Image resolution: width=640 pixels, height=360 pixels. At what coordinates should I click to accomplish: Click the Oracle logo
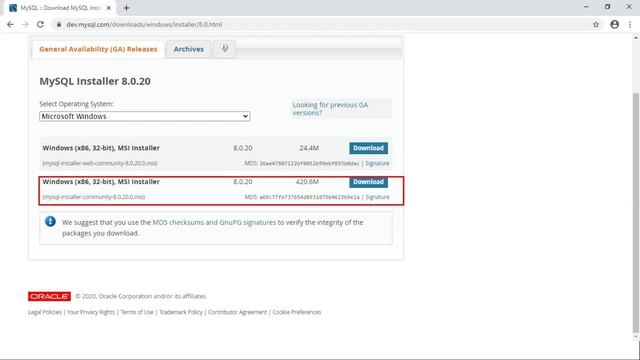point(49,296)
